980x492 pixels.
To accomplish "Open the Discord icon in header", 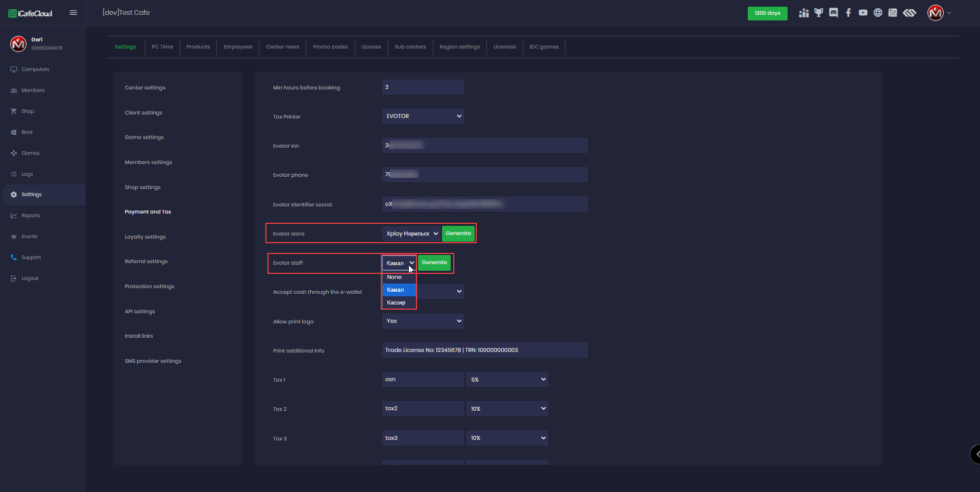I will pos(834,13).
